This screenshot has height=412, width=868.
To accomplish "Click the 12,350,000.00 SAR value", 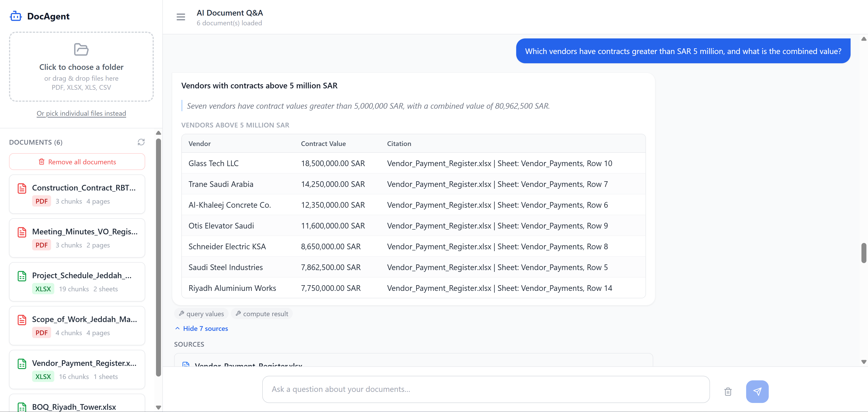I will 333,205.
